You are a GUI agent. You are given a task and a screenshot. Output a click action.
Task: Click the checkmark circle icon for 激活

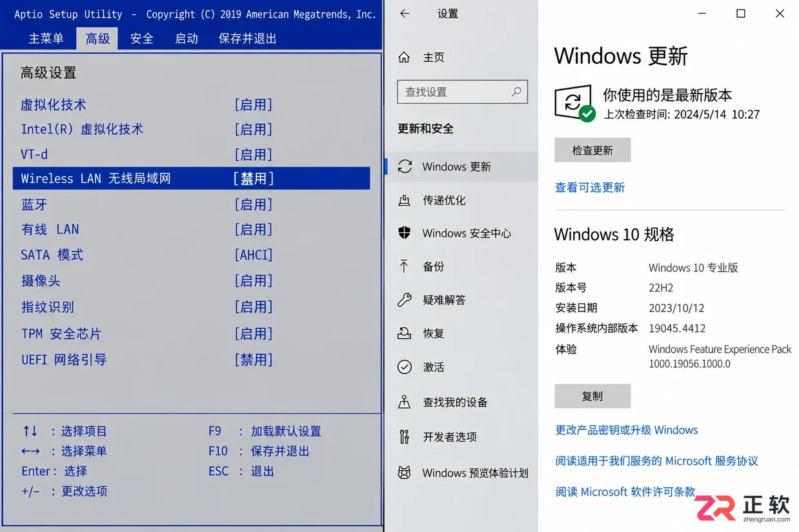pos(405,367)
